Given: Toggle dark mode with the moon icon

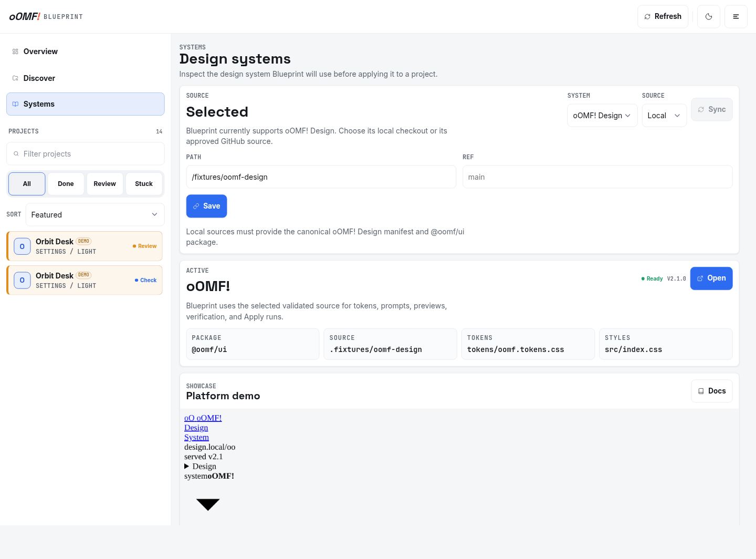Looking at the screenshot, I should tap(709, 17).
